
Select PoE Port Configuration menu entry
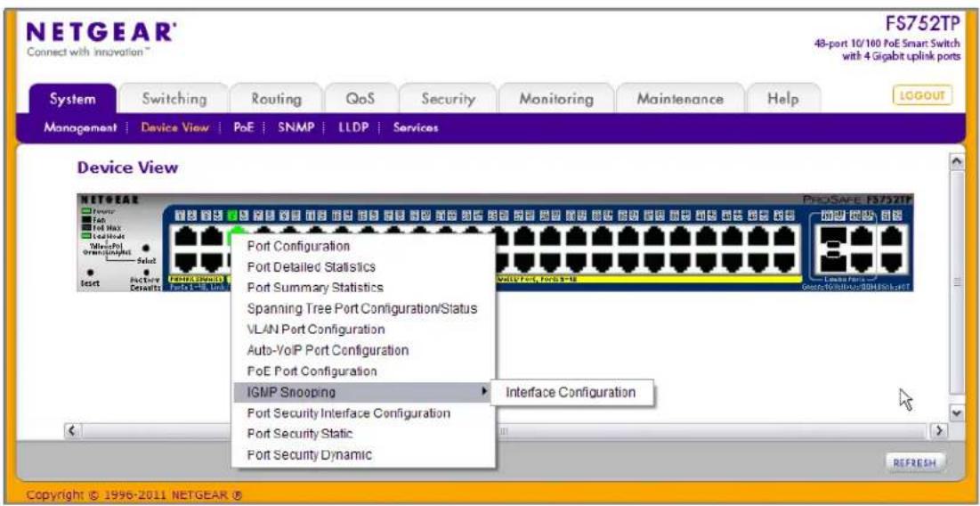click(x=364, y=371)
